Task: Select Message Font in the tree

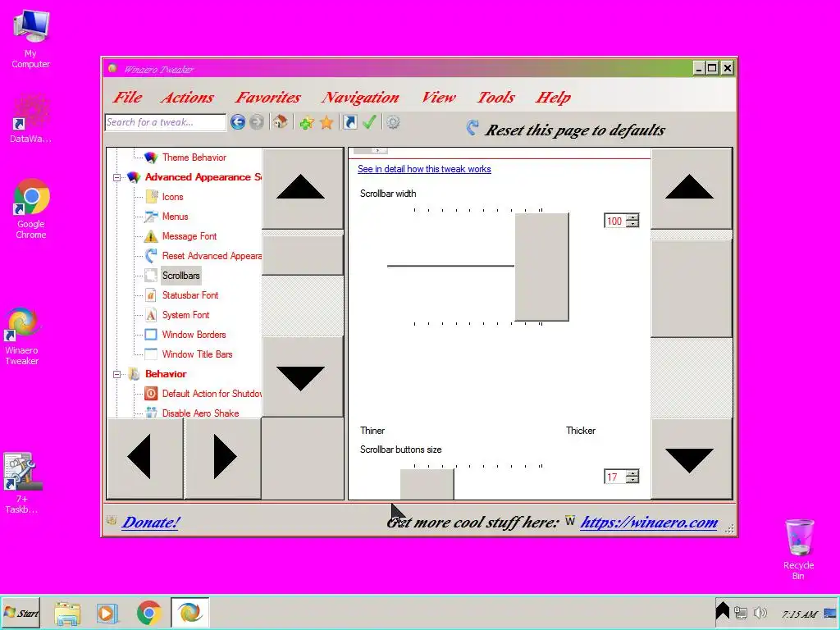Action: coord(189,236)
